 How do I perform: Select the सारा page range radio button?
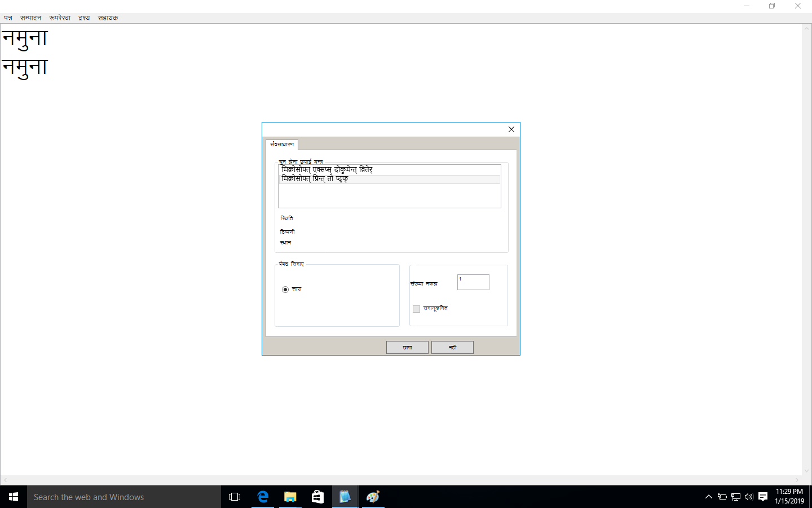[x=285, y=290]
